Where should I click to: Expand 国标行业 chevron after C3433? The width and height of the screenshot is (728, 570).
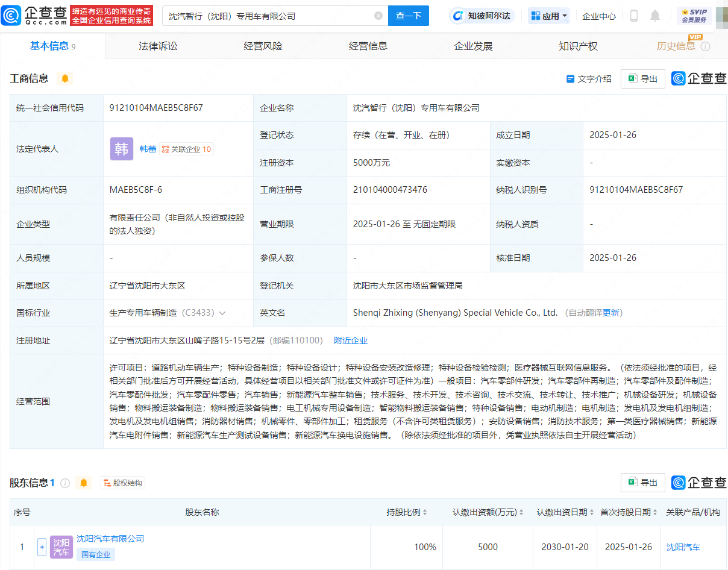[222, 313]
